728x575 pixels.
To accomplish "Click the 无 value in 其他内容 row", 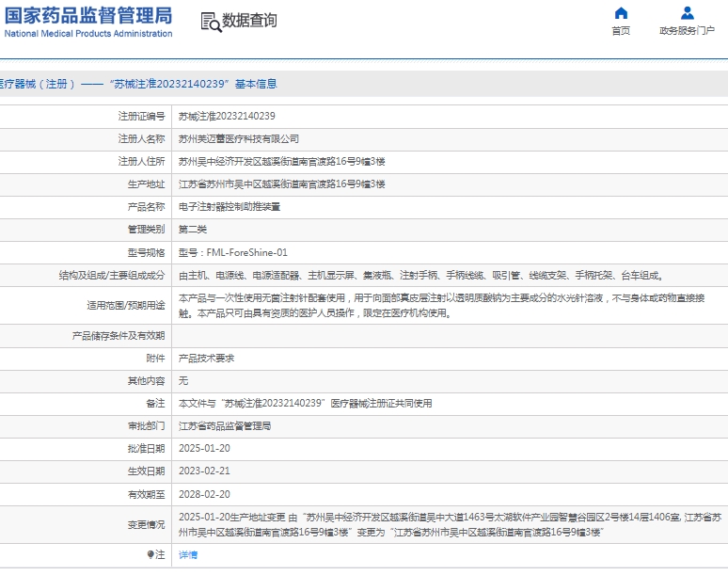I will (x=183, y=381).
